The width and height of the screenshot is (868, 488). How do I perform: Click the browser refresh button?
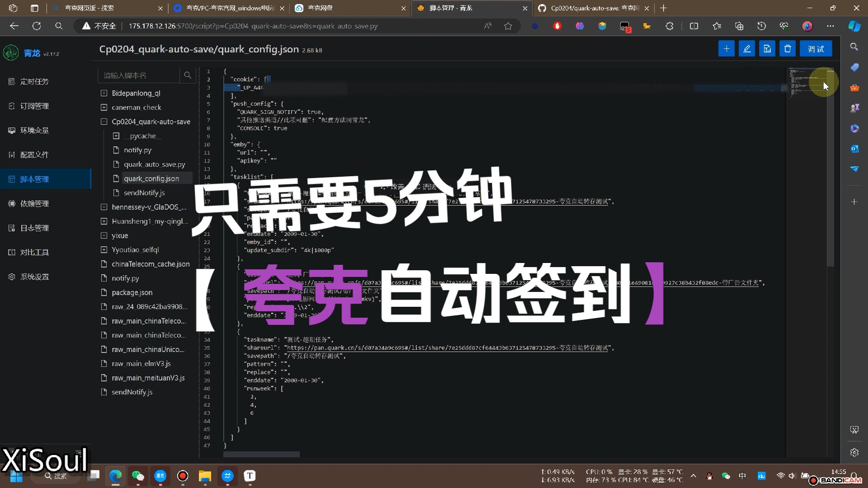pos(37,26)
